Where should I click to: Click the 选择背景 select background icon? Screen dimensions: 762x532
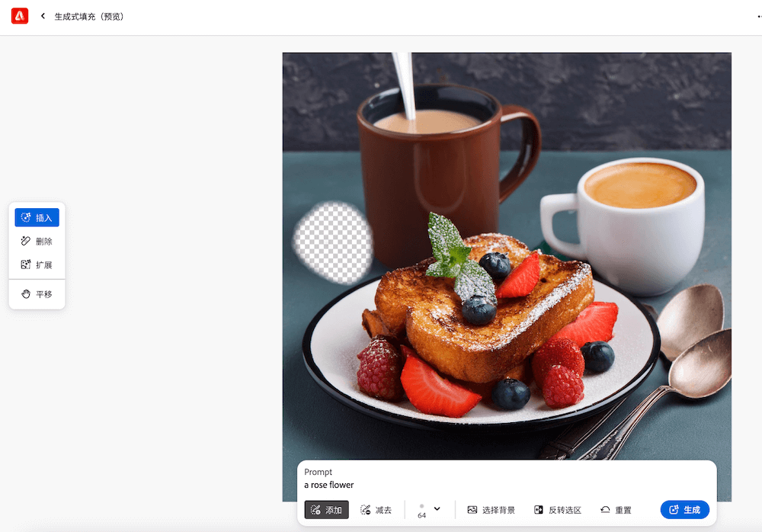[x=472, y=510]
